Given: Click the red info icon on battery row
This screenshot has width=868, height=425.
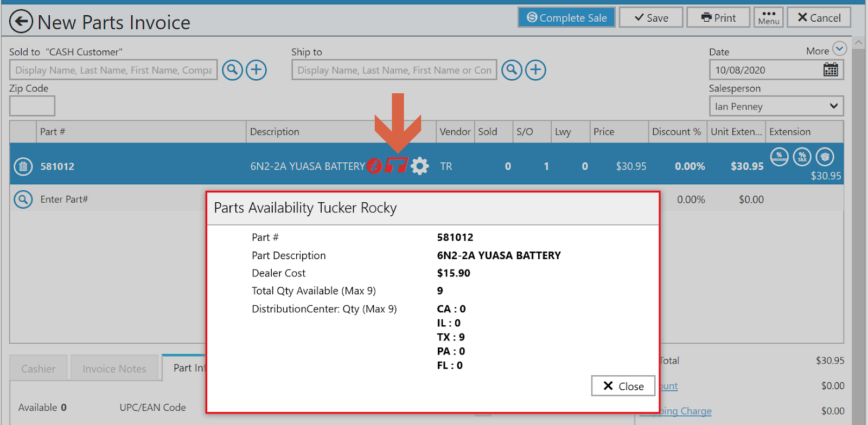Looking at the screenshot, I should (374, 166).
